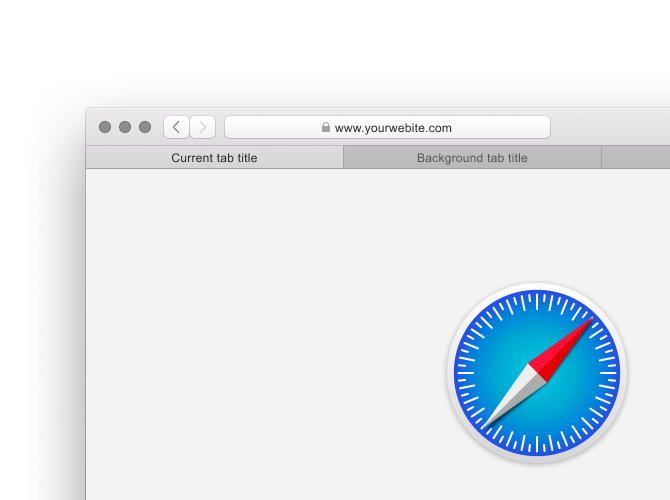
Task: Zoom the window with the third gray dot
Action: [145, 127]
